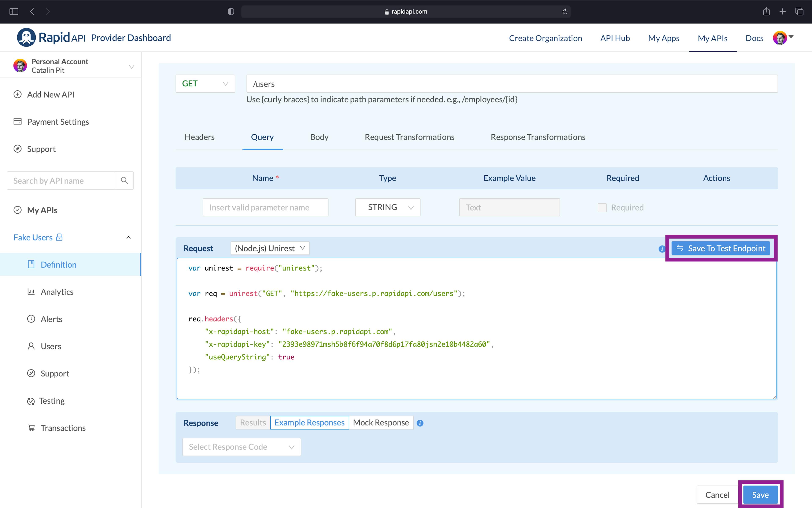Click the Provider Dashboard title
Screen dimensions: 812x508
tap(131, 38)
